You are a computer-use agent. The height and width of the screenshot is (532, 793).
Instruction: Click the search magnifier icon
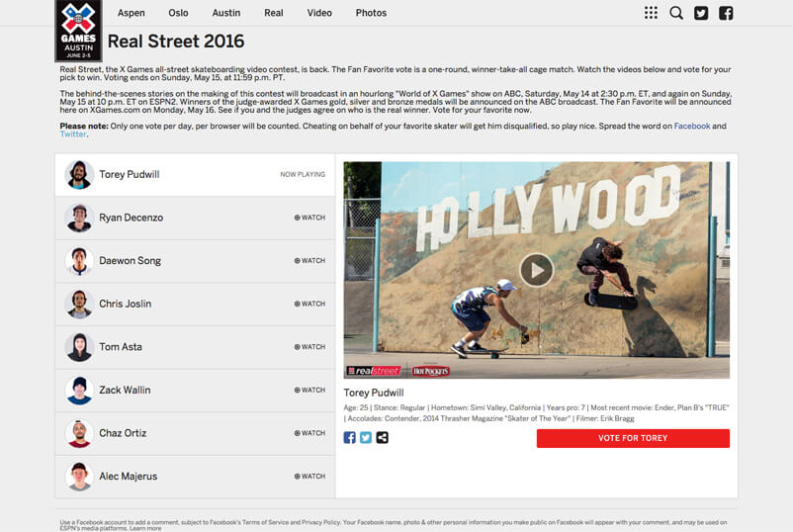pos(676,13)
